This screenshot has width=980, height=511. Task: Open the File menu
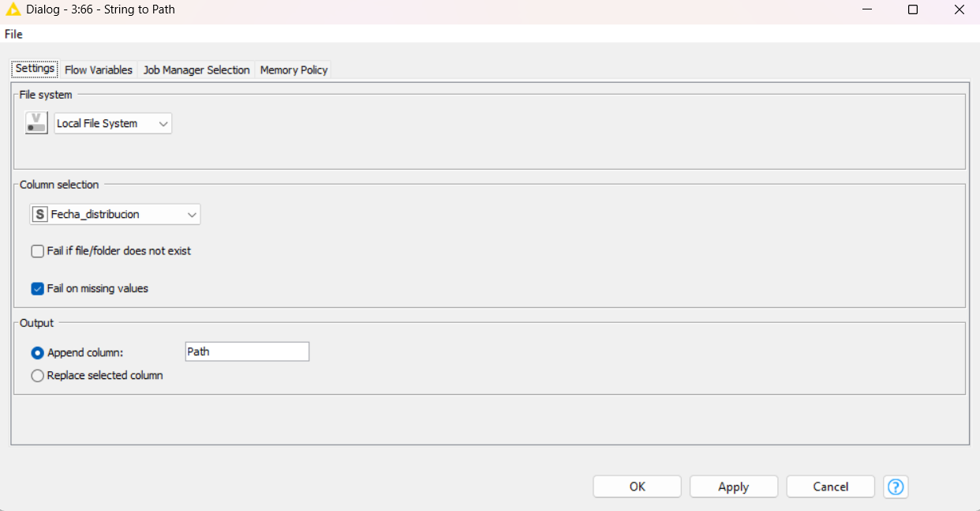(13, 34)
